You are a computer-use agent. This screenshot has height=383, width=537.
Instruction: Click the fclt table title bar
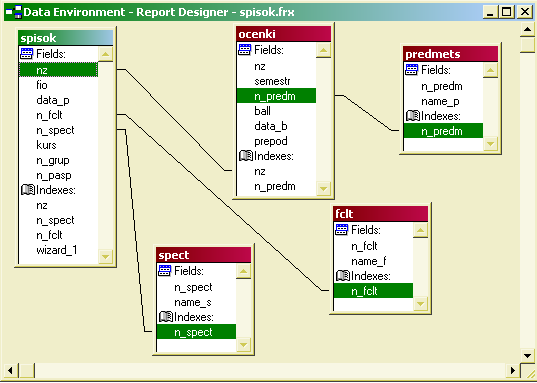tap(380, 214)
